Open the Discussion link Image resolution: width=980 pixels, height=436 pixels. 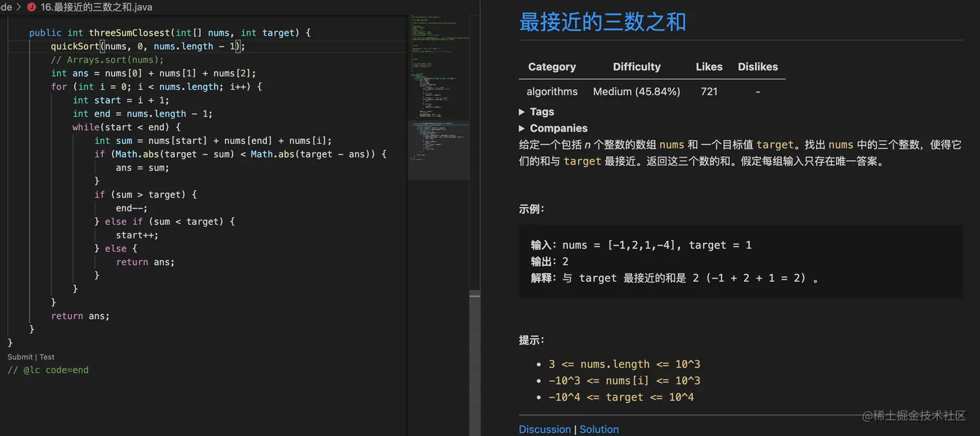pos(544,429)
